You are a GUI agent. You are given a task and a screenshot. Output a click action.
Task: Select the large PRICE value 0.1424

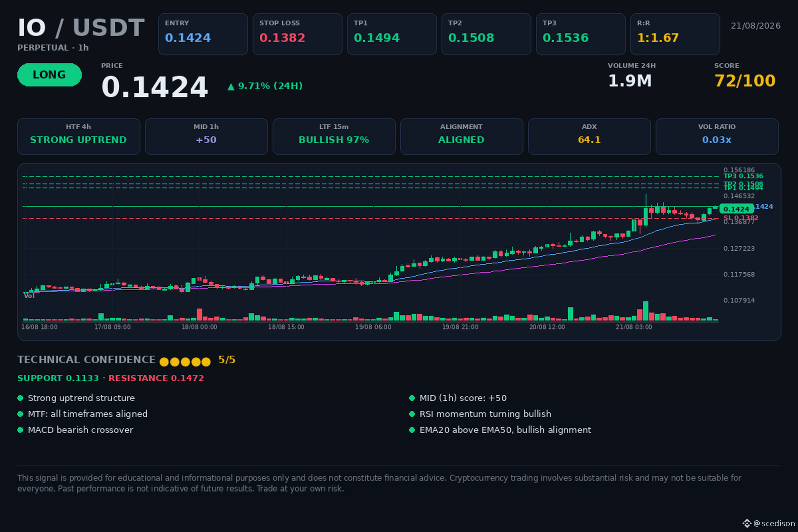coord(155,87)
